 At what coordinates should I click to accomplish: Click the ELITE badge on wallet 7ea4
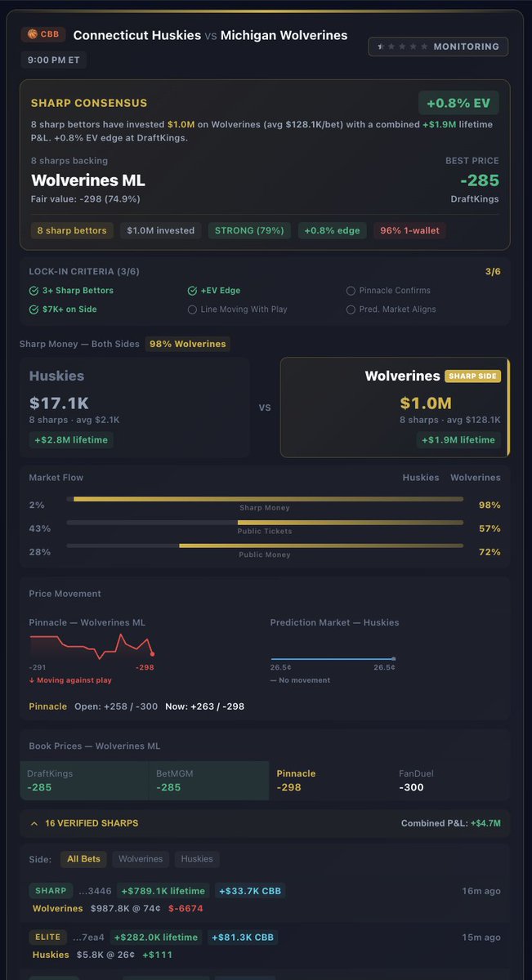coord(47,937)
